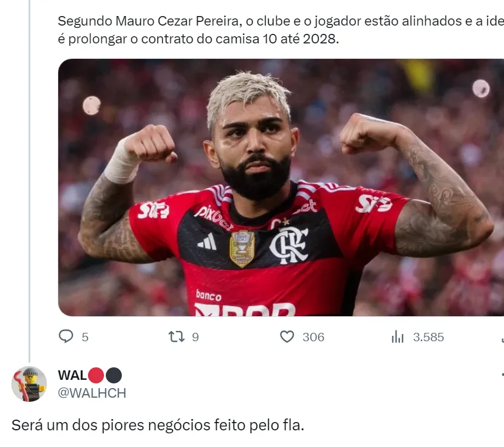
Task: Click the tweet line about contract until 2028
Action: click(x=199, y=39)
